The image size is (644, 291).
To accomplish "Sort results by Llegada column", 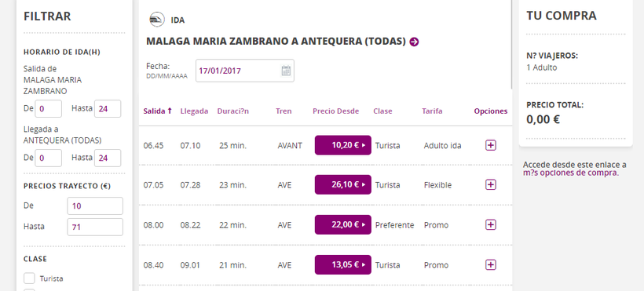I will point(194,111).
